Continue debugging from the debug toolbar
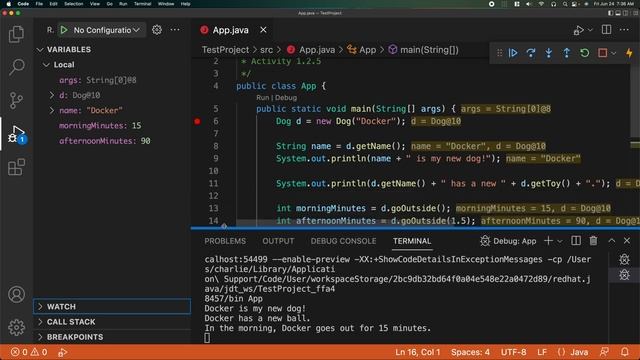 click(513, 53)
